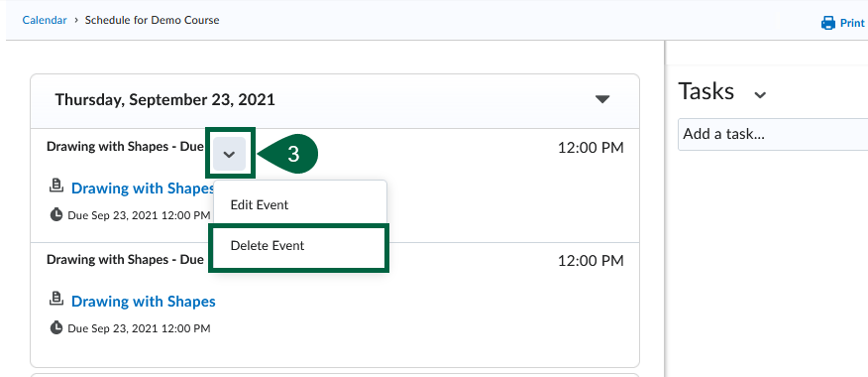Image resolution: width=868 pixels, height=377 pixels.
Task: Click the Print printer icon
Action: click(828, 23)
